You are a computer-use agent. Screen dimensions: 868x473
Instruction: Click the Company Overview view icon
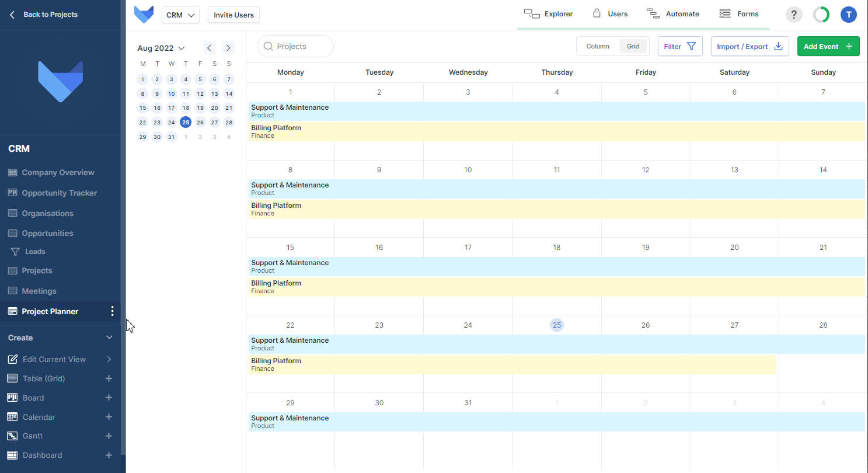(x=12, y=173)
